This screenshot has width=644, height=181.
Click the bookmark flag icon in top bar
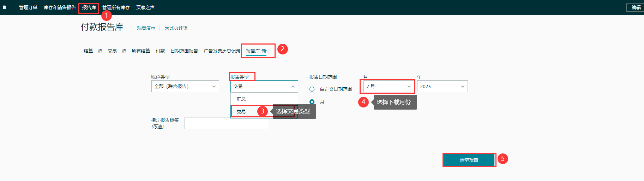(x=4, y=7)
